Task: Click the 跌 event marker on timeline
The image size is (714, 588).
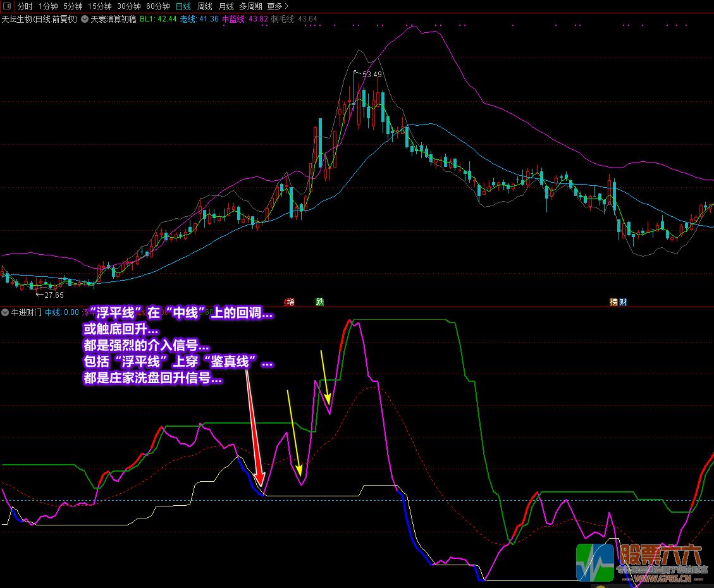Action: click(x=319, y=302)
